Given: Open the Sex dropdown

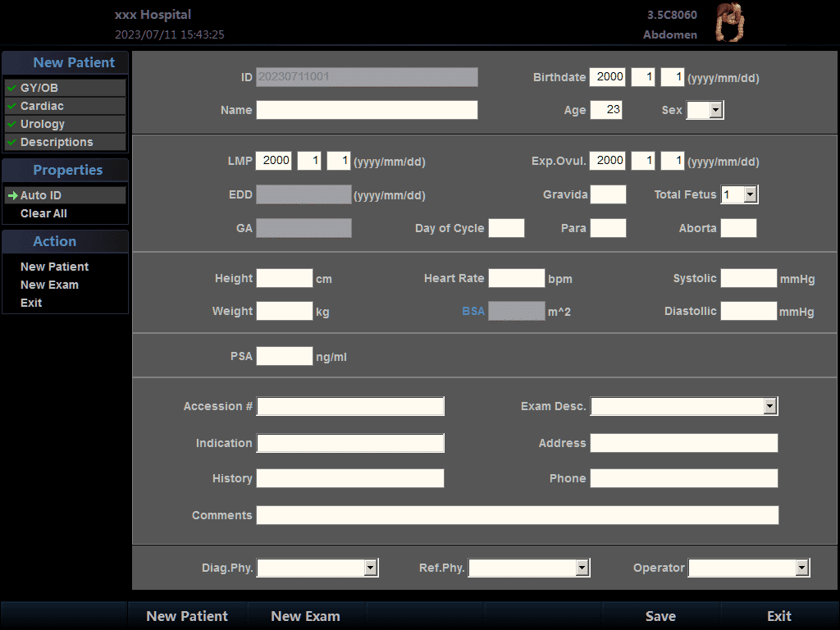Looking at the screenshot, I should coord(714,110).
